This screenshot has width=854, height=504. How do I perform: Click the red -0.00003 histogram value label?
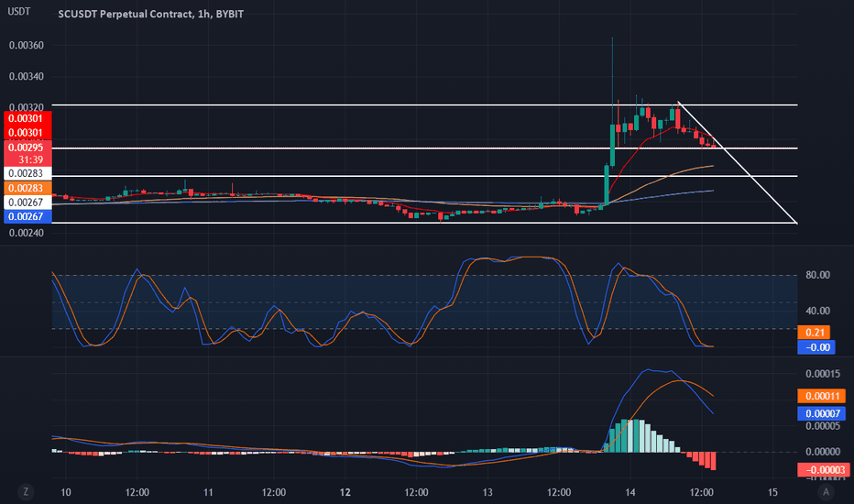click(x=824, y=470)
